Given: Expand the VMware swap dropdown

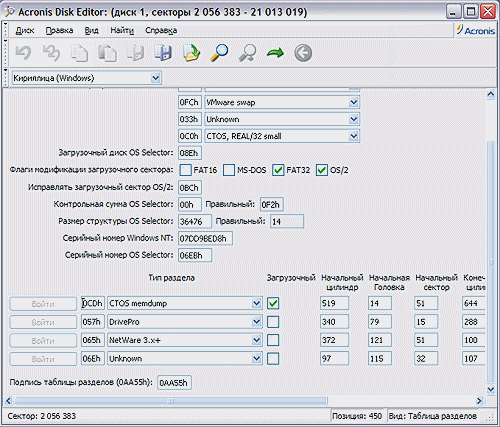Looking at the screenshot, I should click(354, 102).
